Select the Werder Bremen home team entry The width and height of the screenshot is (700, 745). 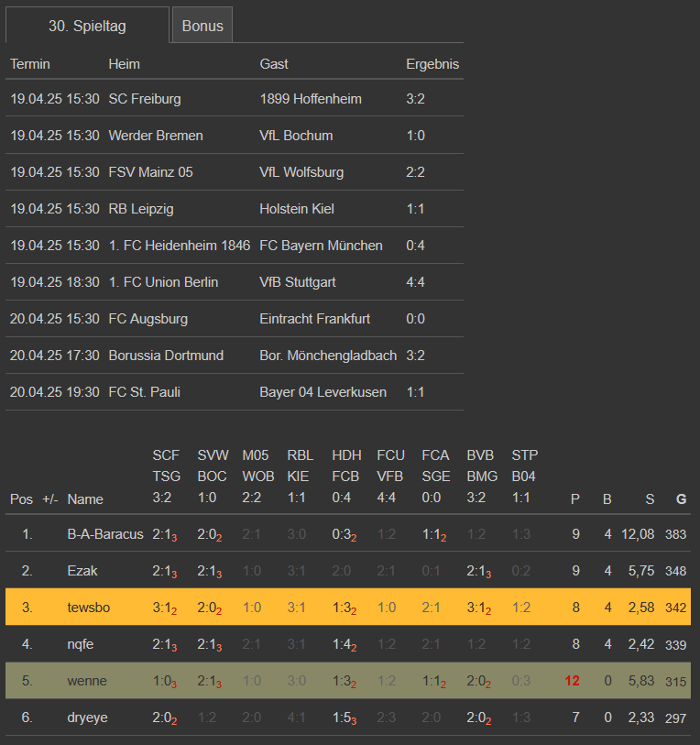[156, 136]
